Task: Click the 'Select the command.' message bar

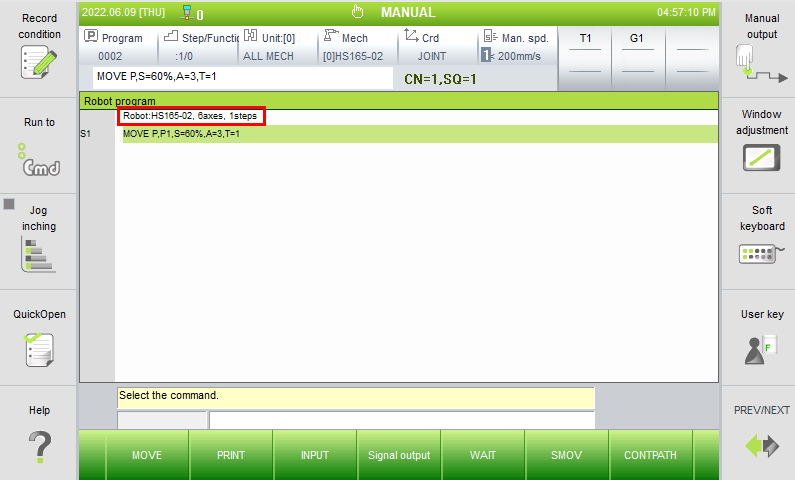Action: tap(356, 397)
